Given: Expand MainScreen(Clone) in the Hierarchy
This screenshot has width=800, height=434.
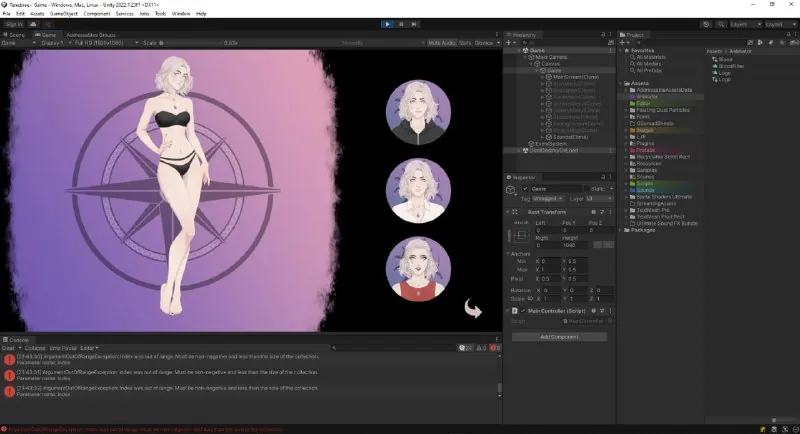Looking at the screenshot, I should 542,77.
